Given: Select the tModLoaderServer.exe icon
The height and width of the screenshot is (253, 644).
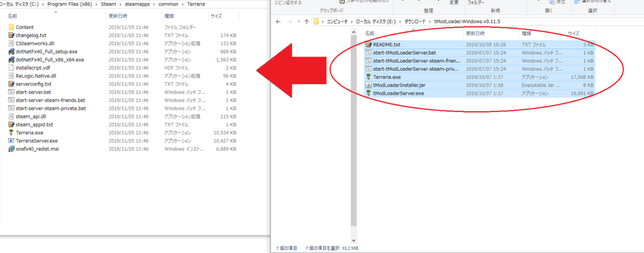Looking at the screenshot, I should (x=368, y=93).
